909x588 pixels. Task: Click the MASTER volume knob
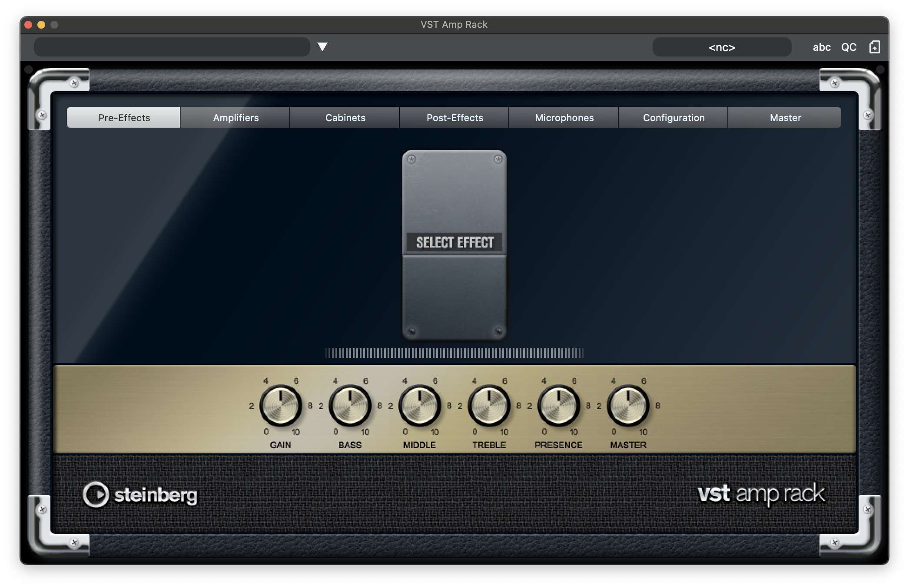coord(628,406)
